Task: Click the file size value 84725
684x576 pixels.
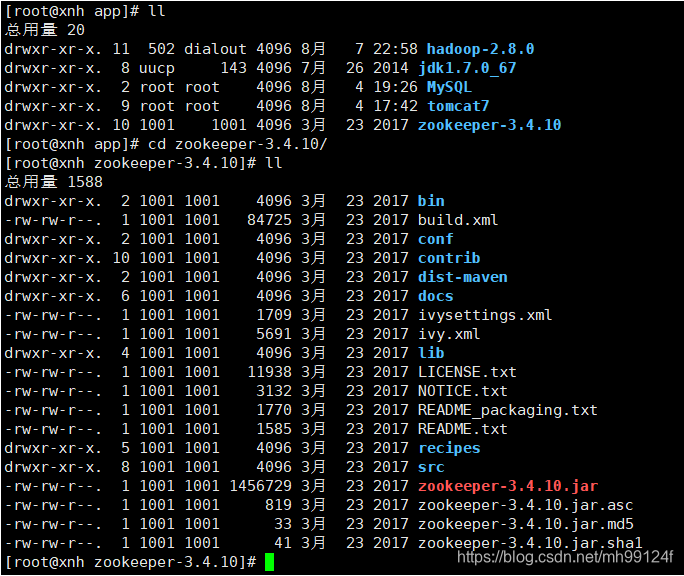Action: click(x=269, y=220)
